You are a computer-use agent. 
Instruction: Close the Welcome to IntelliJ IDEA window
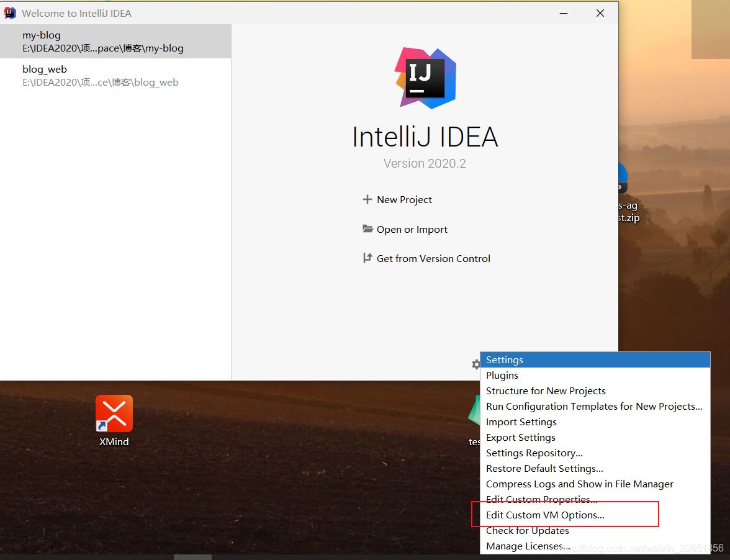coord(600,13)
